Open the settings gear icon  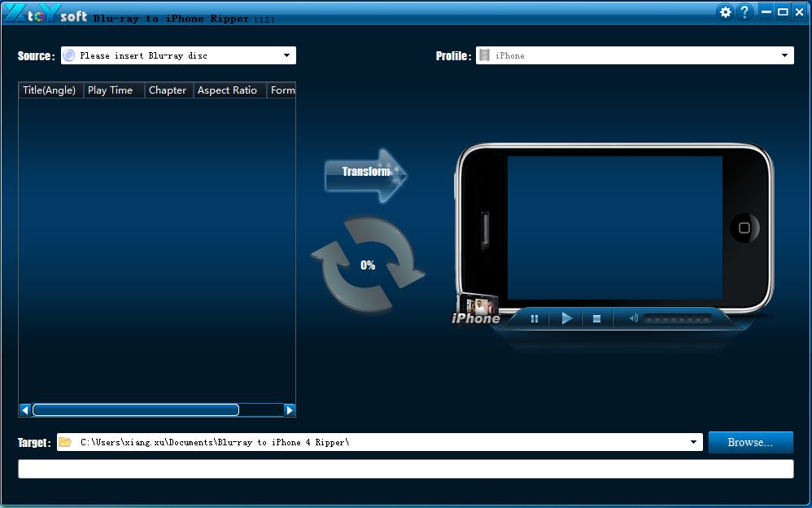coord(726,12)
